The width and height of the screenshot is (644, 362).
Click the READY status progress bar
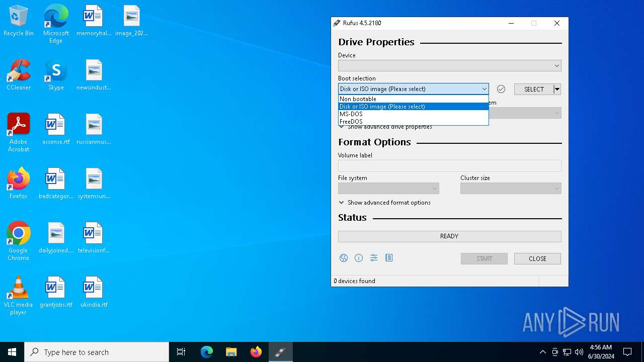[450, 236]
